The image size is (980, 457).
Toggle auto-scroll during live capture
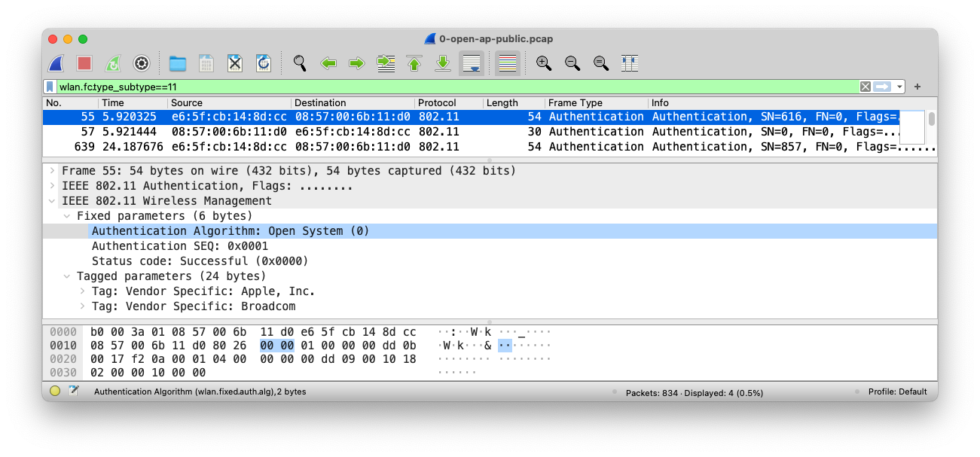point(472,63)
